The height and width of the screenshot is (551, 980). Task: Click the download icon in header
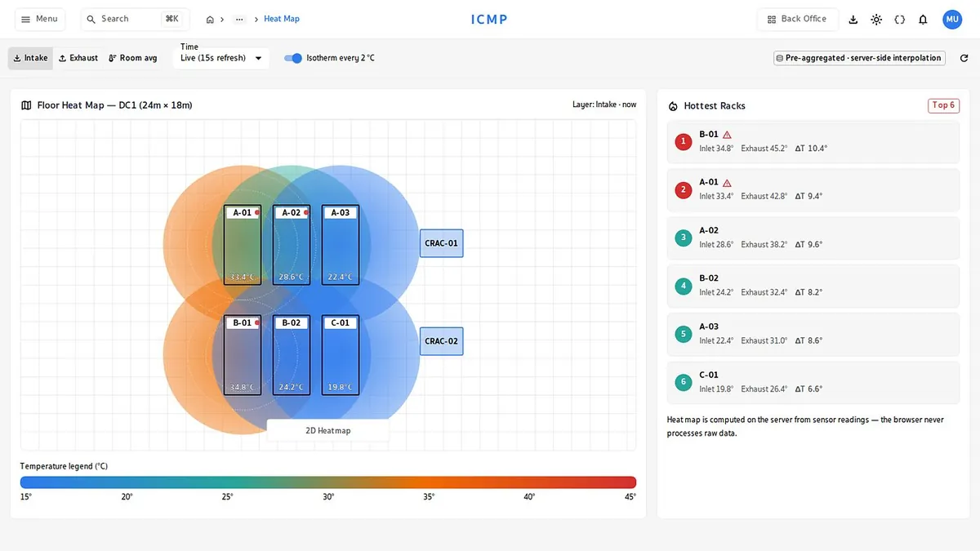[x=853, y=20]
